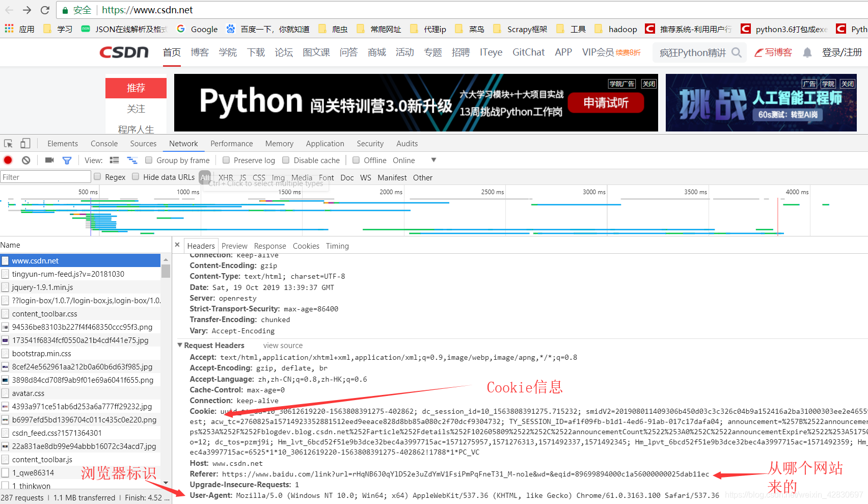Click the browser back arrow
The image size is (868, 504).
[9, 10]
